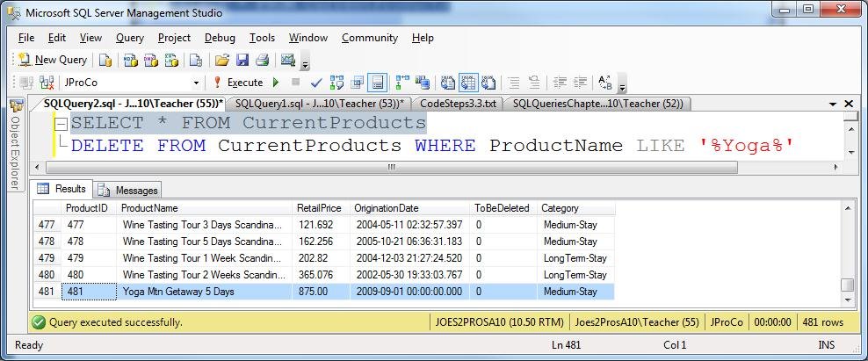
Task: Click the horizontal scrollbar of the query editor
Action: [439, 168]
